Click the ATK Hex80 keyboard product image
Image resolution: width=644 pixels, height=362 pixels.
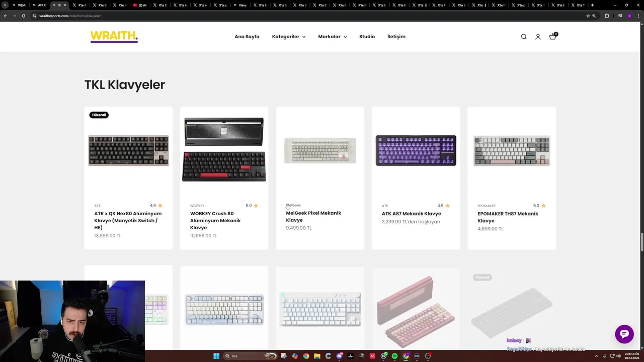coord(128,150)
